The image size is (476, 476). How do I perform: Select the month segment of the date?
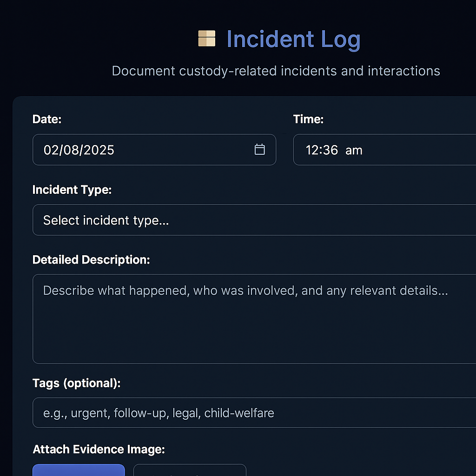click(x=50, y=150)
